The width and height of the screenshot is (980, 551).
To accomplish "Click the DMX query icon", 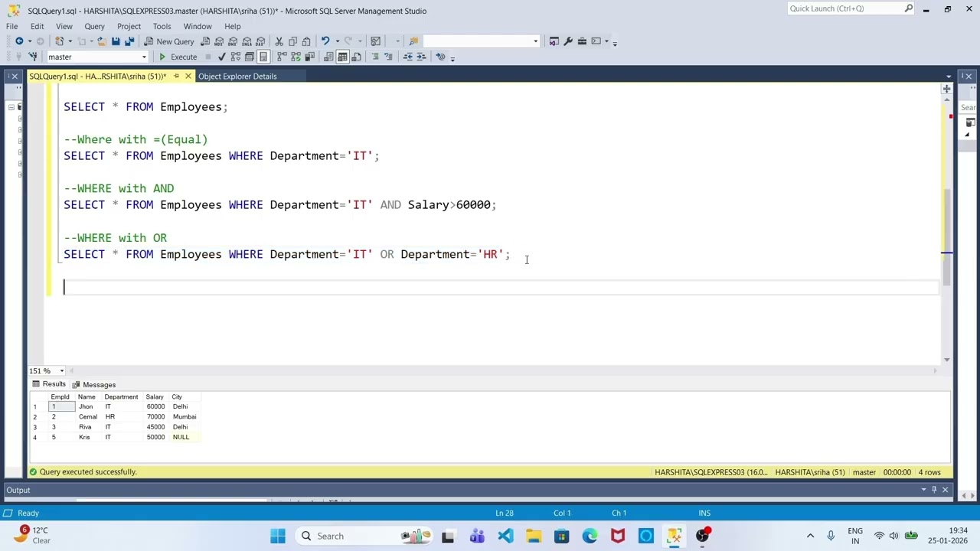I will [233, 41].
